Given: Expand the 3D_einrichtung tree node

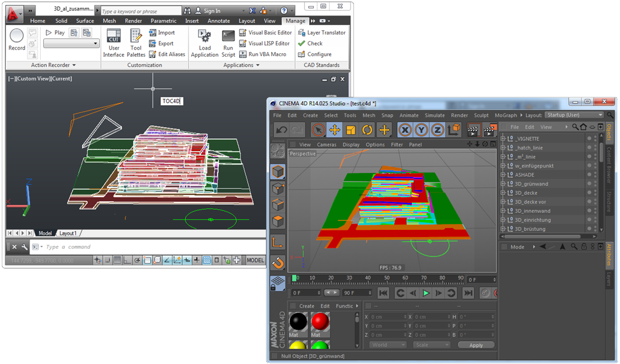Looking at the screenshot, I should click(x=503, y=220).
